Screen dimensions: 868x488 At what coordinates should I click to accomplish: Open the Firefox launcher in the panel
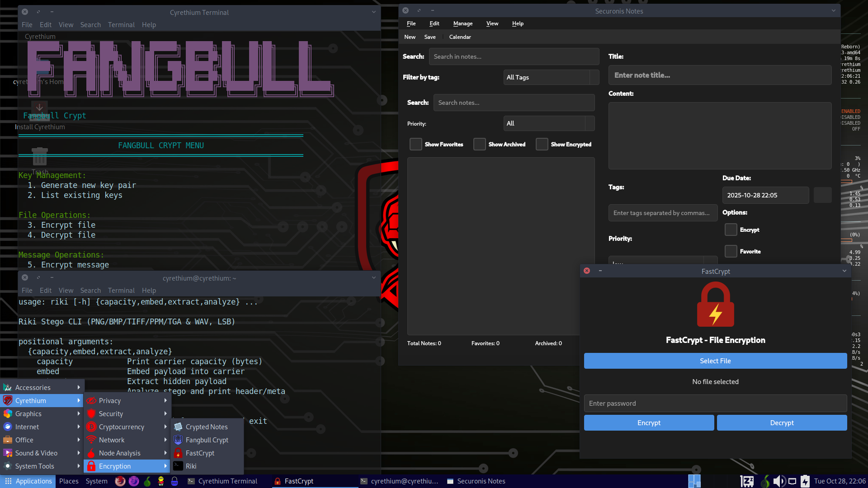pyautogui.click(x=120, y=481)
